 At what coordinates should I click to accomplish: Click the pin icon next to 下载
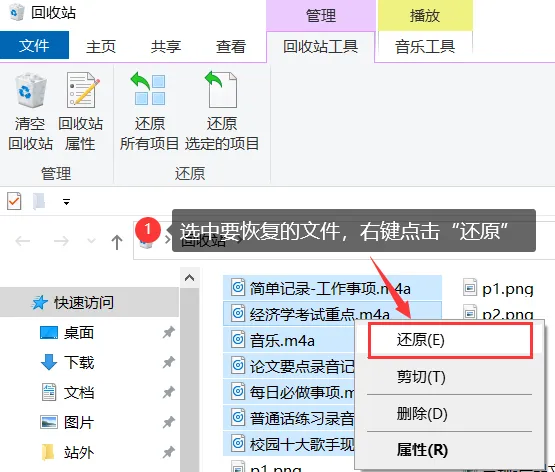tap(168, 362)
